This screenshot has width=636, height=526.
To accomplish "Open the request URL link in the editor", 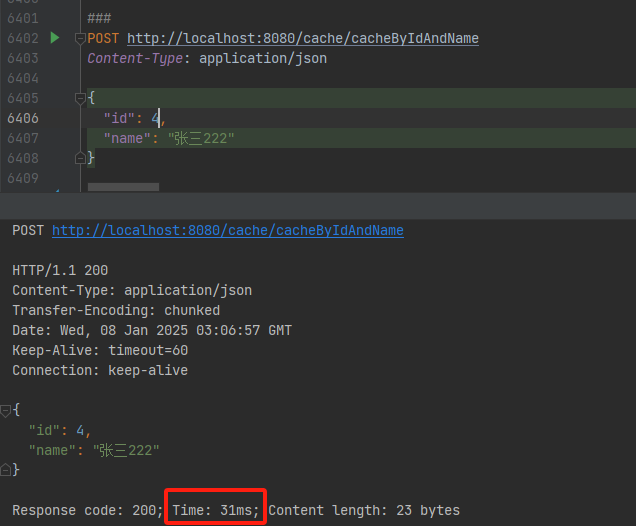I will point(303,38).
